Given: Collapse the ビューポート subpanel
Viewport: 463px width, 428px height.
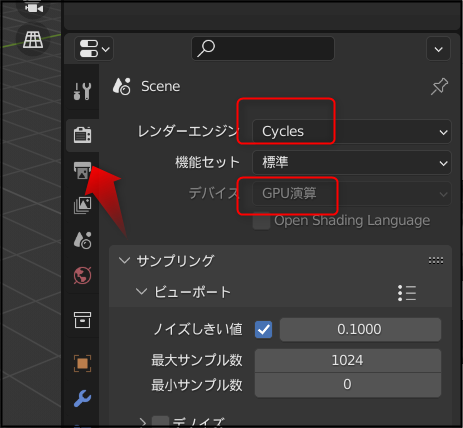Looking at the screenshot, I should click(x=141, y=292).
